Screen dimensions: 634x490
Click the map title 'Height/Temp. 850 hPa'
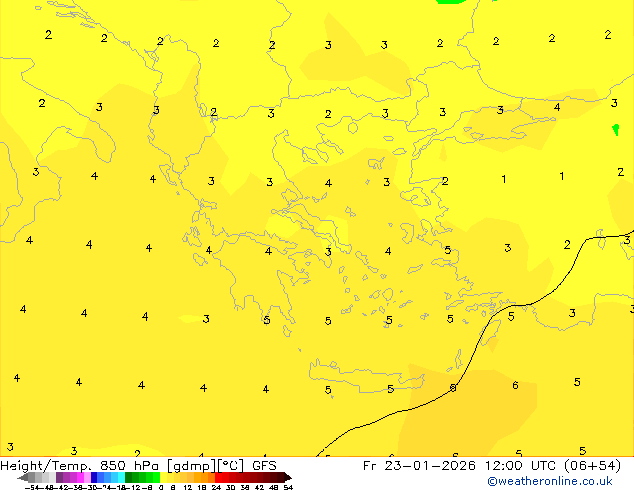[x=79, y=466]
